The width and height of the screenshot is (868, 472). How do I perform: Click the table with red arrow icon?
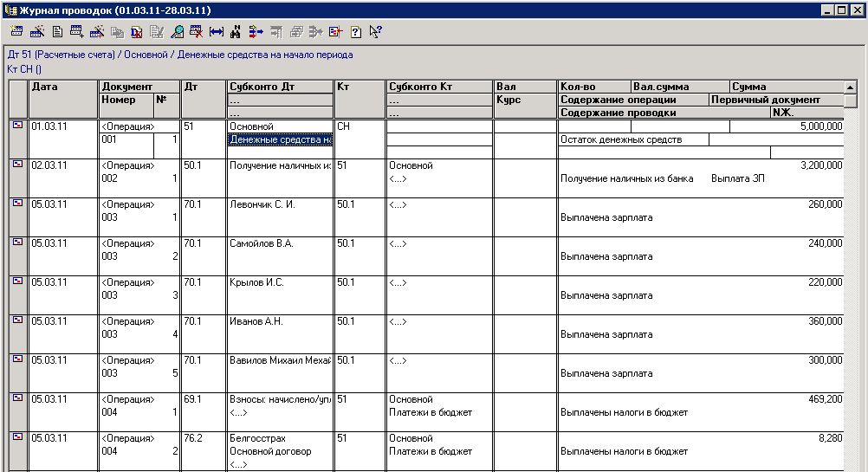[x=335, y=32]
